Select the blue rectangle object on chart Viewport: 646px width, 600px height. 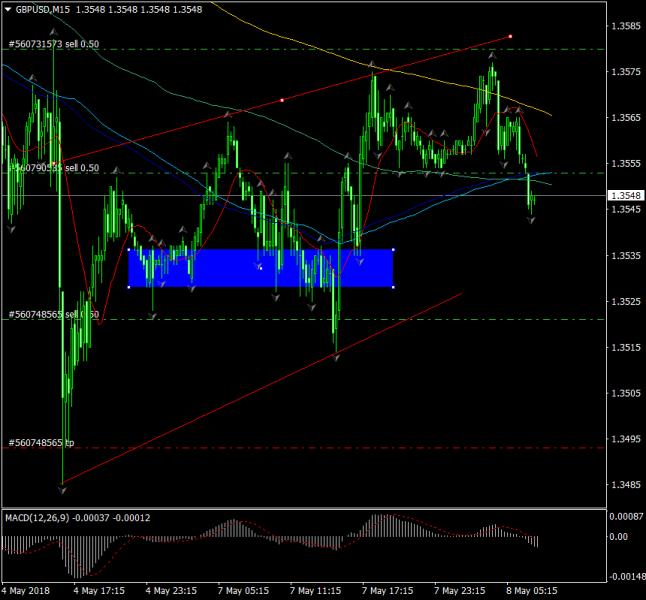point(261,268)
